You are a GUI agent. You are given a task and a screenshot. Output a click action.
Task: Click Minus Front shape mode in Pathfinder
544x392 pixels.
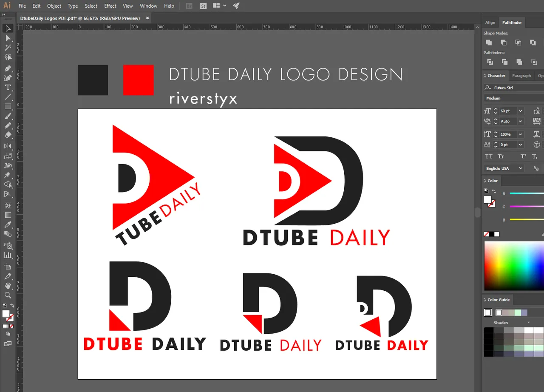tap(503, 43)
